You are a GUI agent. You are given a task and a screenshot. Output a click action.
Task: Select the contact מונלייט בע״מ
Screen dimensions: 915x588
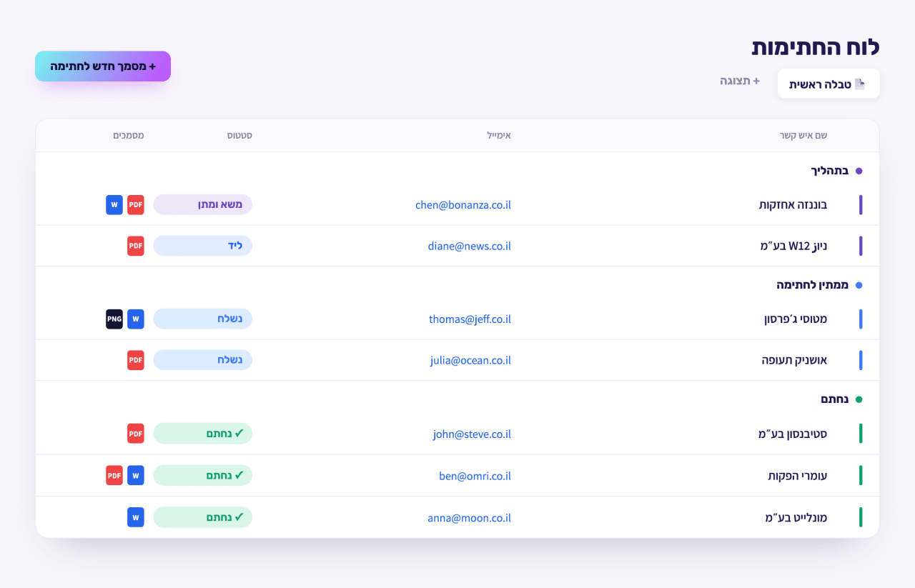(x=796, y=518)
